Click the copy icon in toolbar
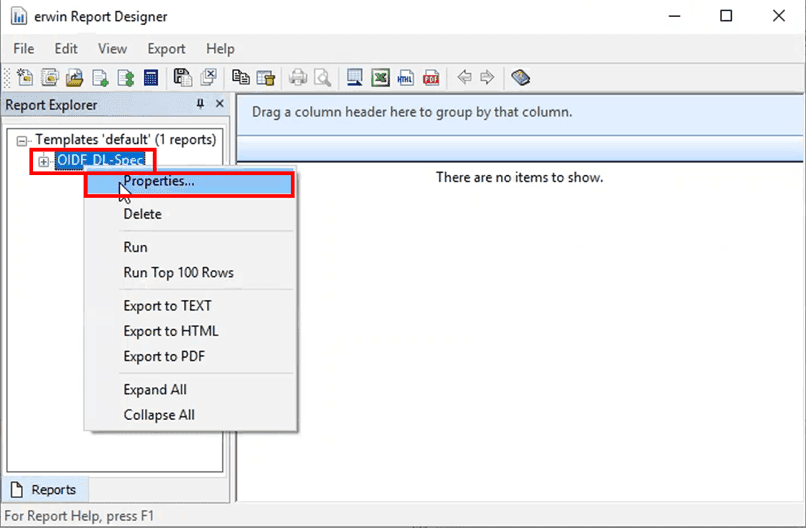806x528 pixels. pyautogui.click(x=241, y=78)
